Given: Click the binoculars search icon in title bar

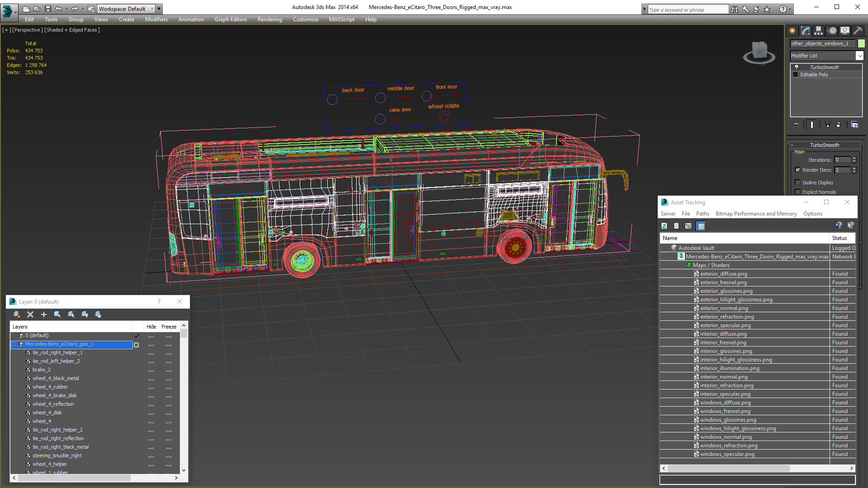Looking at the screenshot, I should [734, 9].
